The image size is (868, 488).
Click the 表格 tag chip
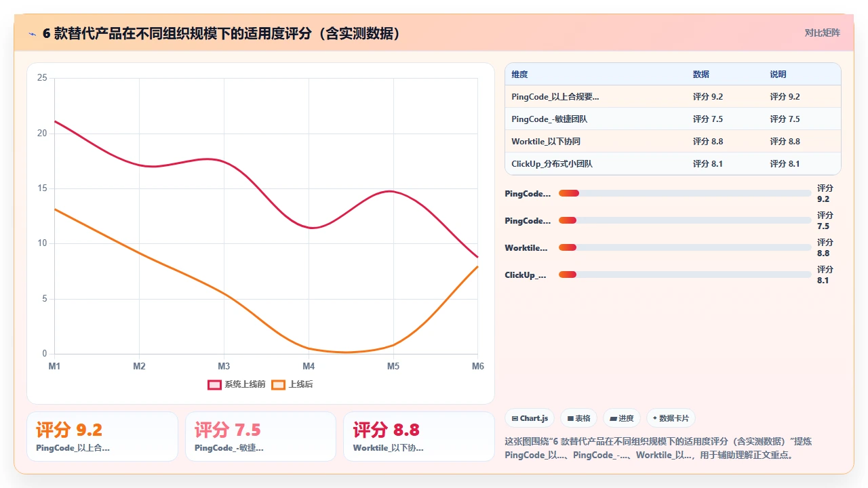578,418
